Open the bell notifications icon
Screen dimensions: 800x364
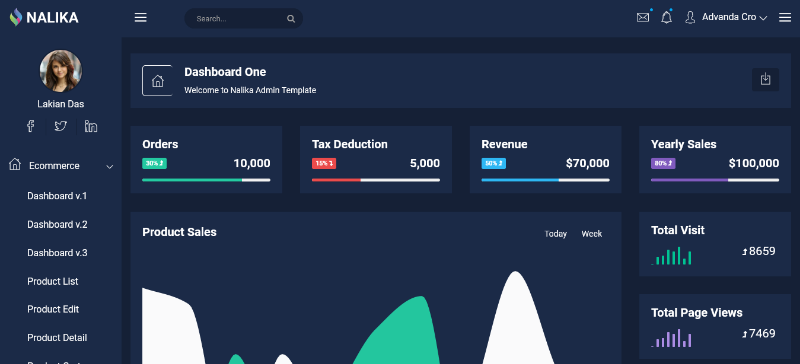pyautogui.click(x=666, y=17)
